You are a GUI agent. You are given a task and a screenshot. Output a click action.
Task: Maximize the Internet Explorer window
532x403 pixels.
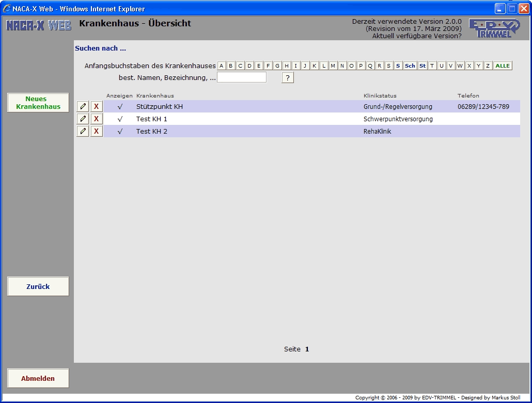pos(512,8)
